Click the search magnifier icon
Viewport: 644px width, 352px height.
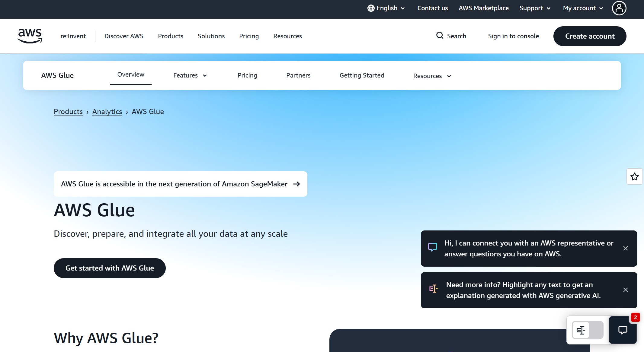pyautogui.click(x=440, y=36)
